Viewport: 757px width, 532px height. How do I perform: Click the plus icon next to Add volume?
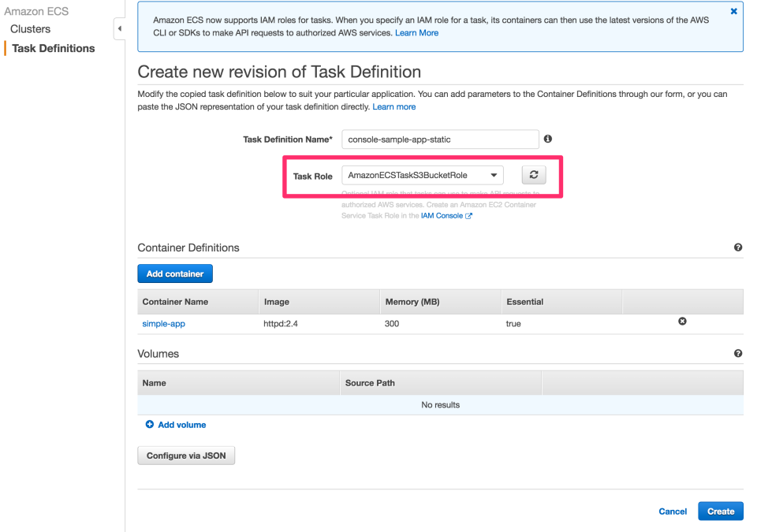pos(149,424)
